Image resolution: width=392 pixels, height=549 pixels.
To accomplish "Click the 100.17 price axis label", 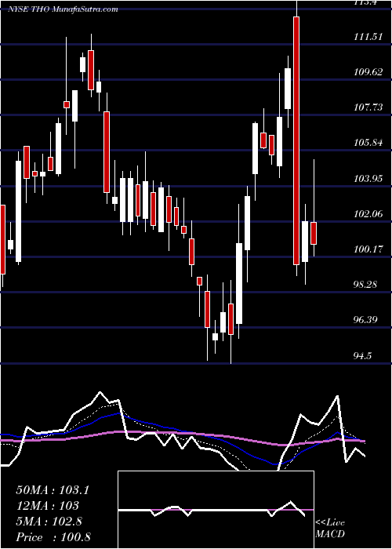I will pos(368,249).
